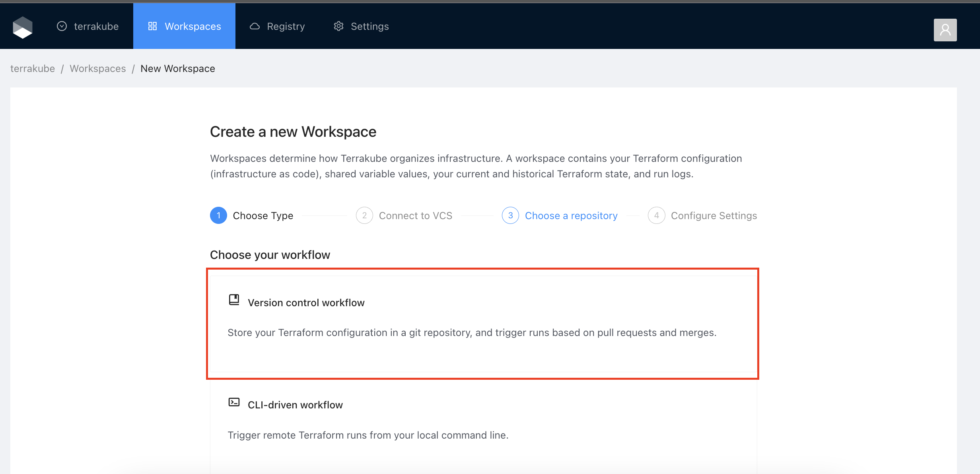
Task: Open the Registry menu item
Action: point(286,26)
